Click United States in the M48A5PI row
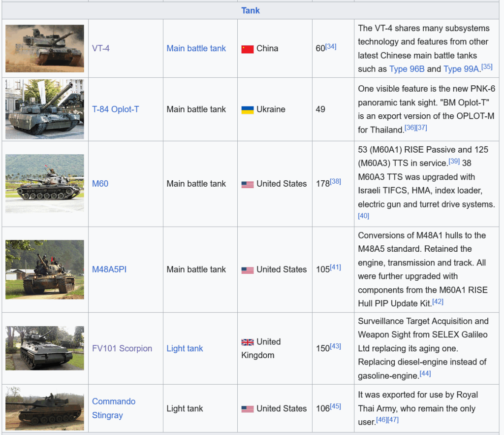The image size is (504, 435). [x=282, y=269]
